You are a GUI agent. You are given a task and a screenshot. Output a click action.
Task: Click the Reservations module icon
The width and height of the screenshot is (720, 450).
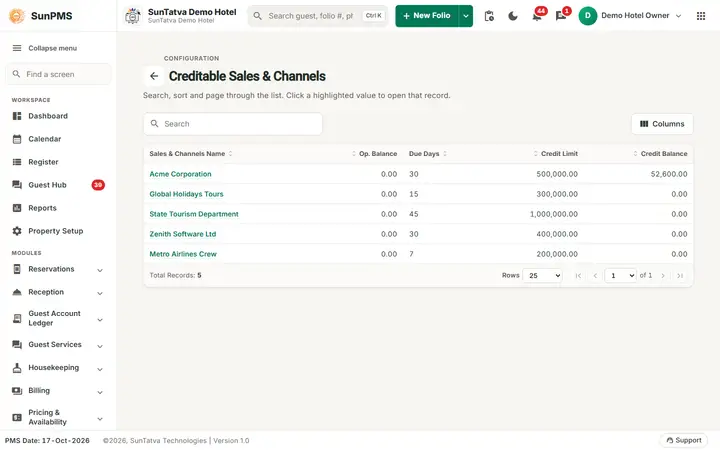(x=17, y=269)
